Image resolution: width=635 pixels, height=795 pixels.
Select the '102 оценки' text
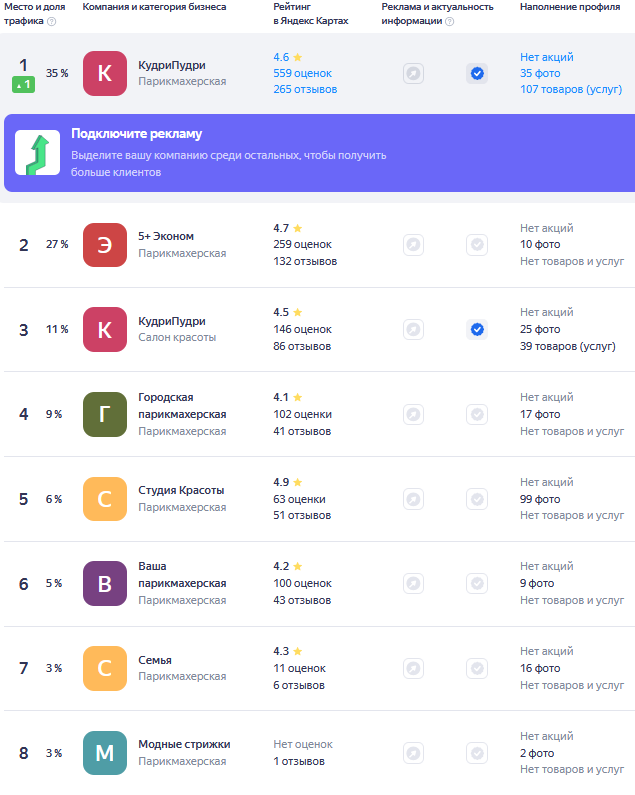[302, 414]
